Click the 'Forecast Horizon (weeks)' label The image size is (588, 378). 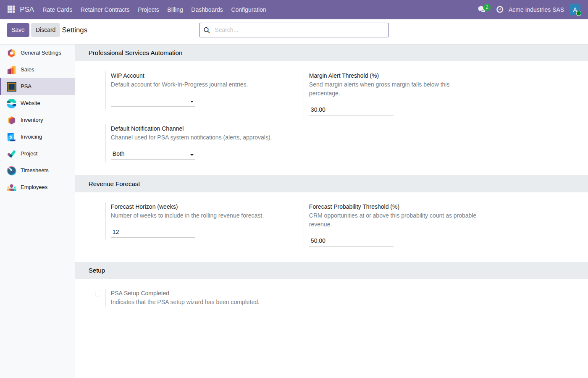tap(144, 207)
